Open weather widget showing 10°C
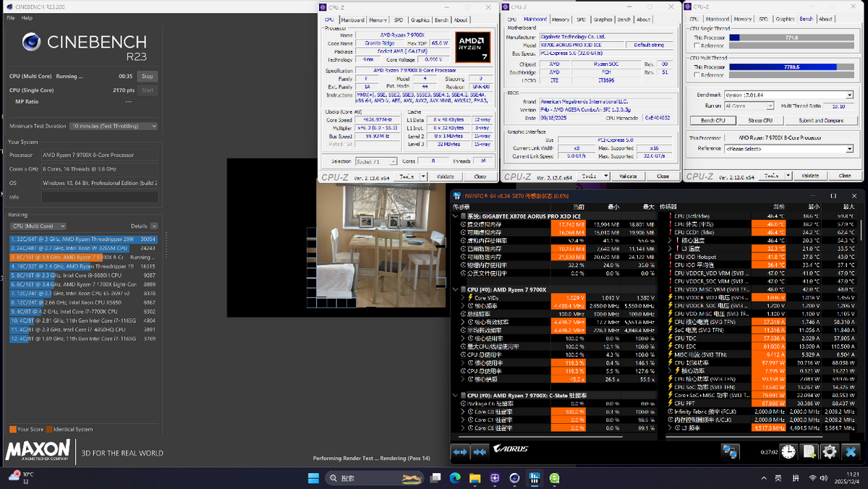The height and width of the screenshot is (489, 868). (x=20, y=478)
